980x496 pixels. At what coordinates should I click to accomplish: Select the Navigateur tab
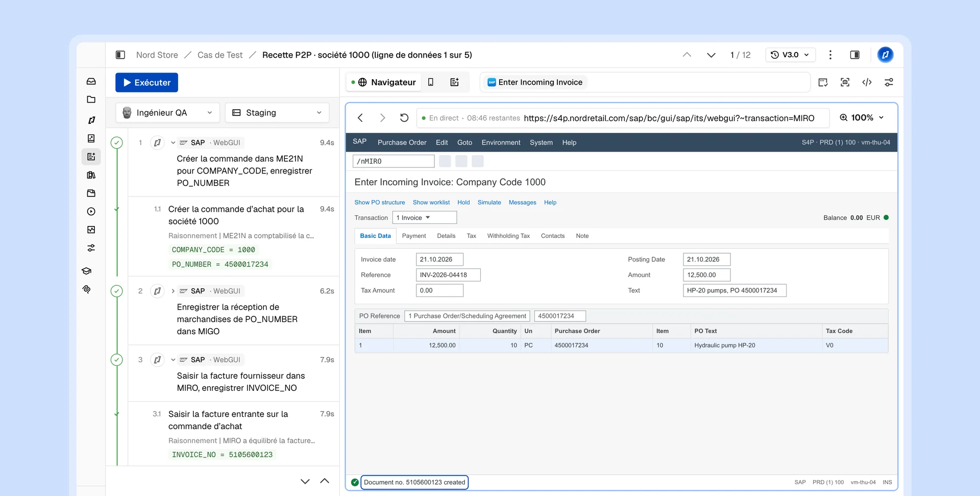(384, 82)
